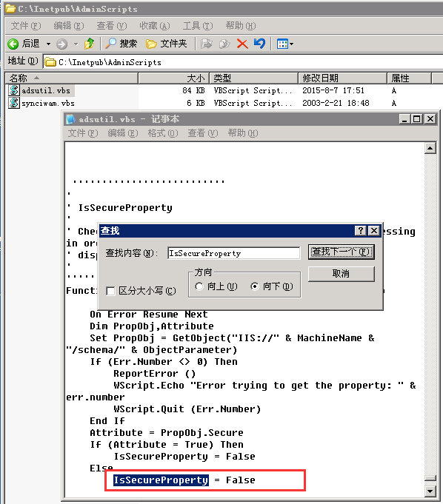Click the blue Undo arrow icon
The width and height of the screenshot is (443, 504).
pos(259,44)
